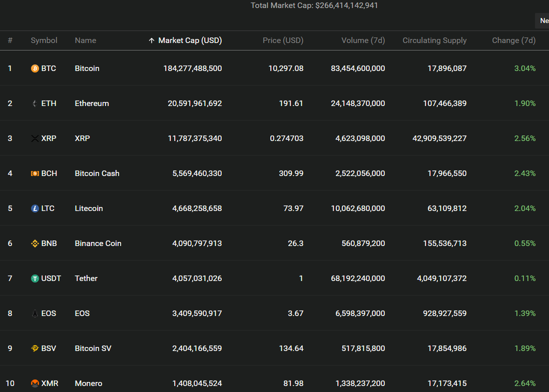Click the Bitcoin BTC coin icon
The width and height of the screenshot is (549, 392).
coord(35,68)
